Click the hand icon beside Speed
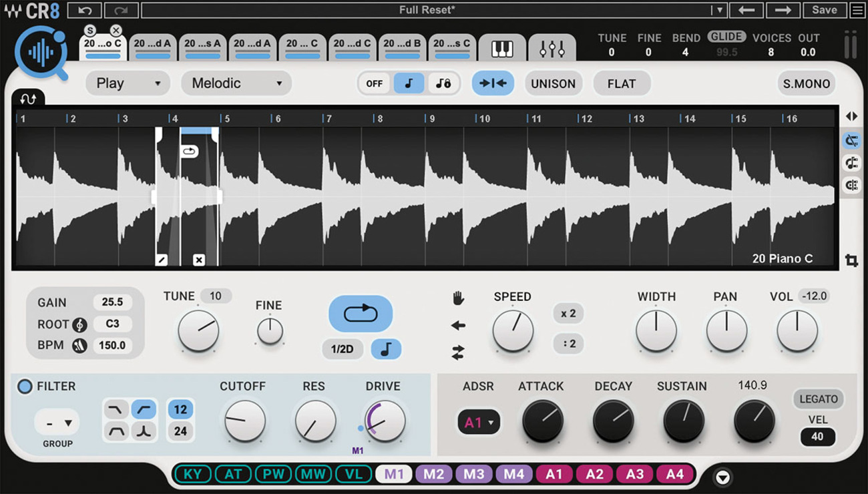 click(458, 298)
